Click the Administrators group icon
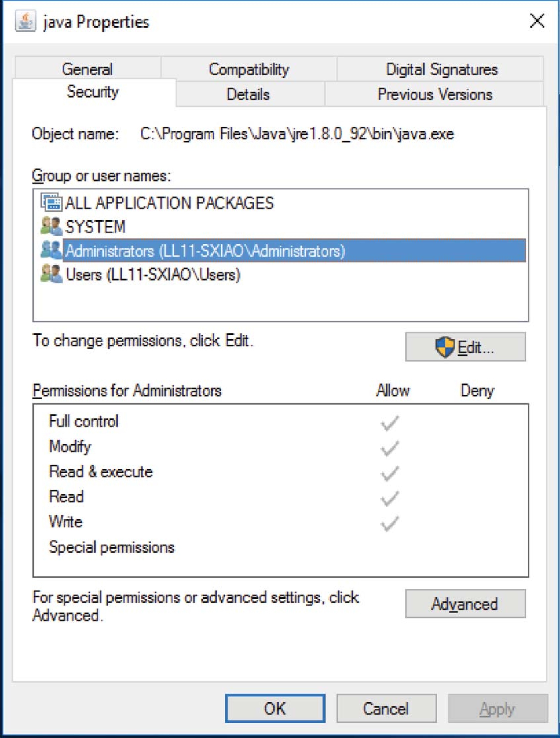The image size is (560, 738). coord(51,251)
